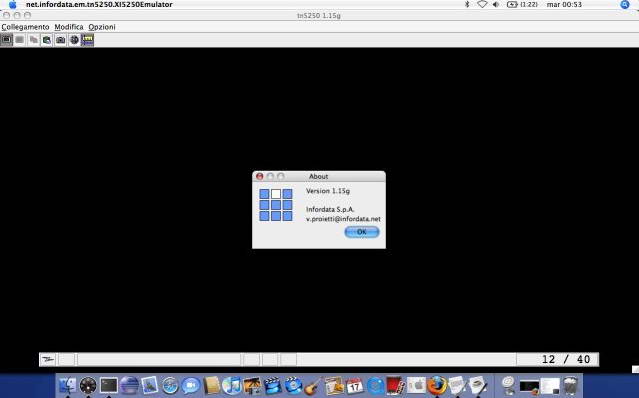639x398 pixels.
Task: Click the first toolbar icon (connect screen)
Action: [6, 40]
